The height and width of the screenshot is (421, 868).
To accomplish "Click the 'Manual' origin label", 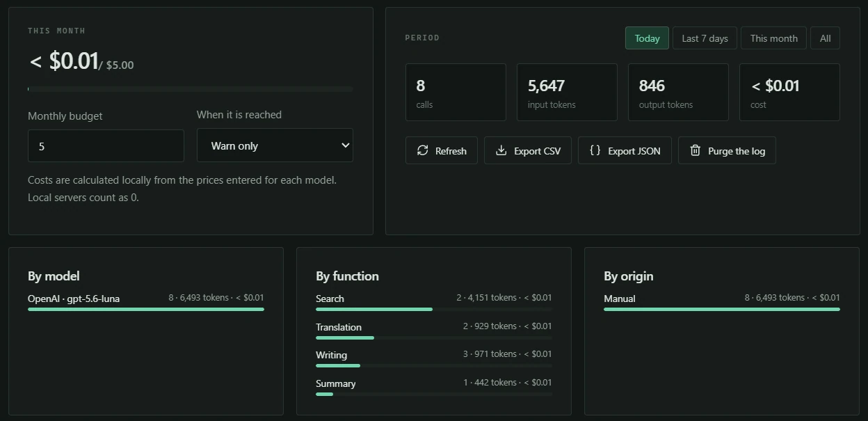I will tap(620, 299).
